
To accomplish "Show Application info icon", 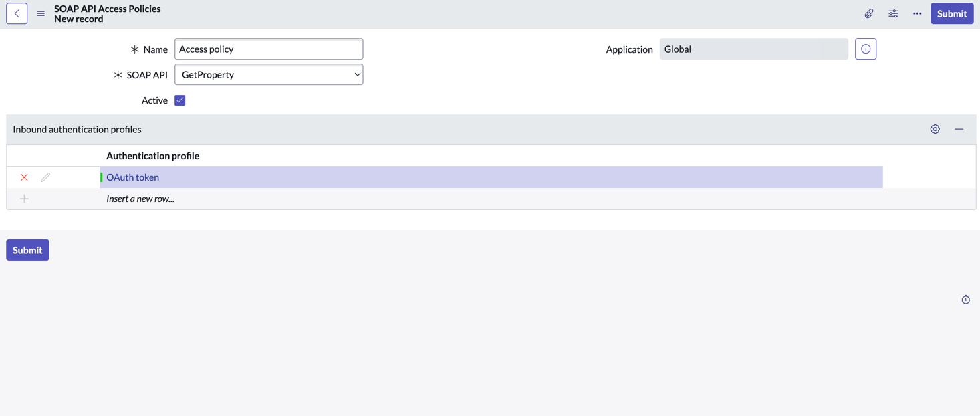I will [866, 49].
